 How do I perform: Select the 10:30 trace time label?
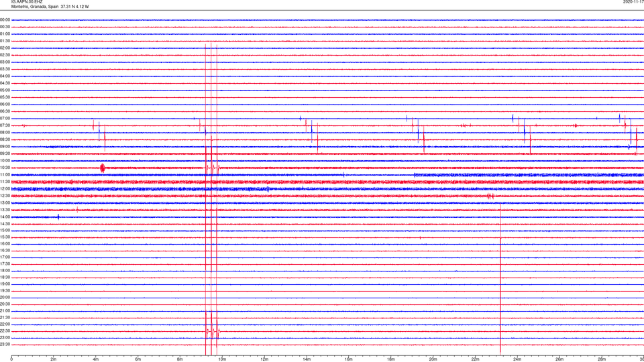pyautogui.click(x=5, y=168)
